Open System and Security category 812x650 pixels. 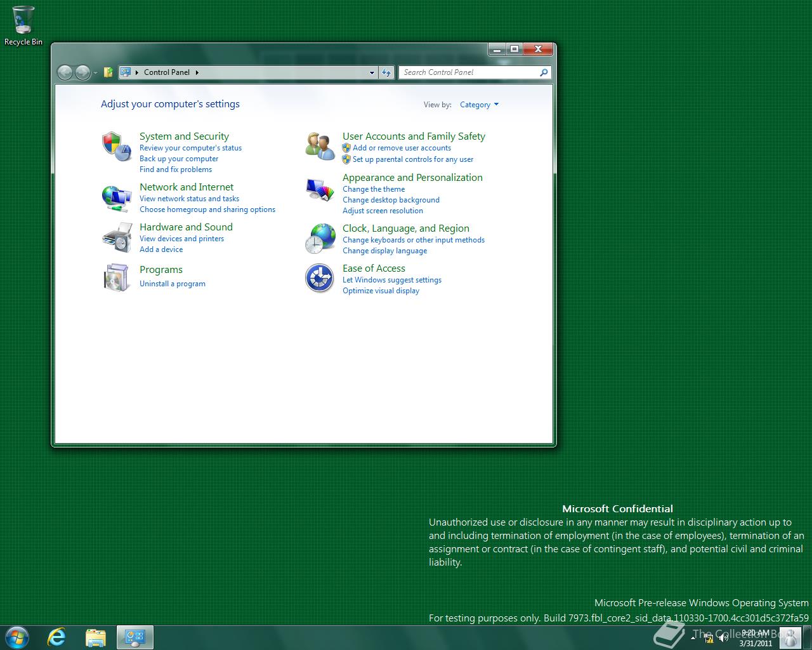184,136
